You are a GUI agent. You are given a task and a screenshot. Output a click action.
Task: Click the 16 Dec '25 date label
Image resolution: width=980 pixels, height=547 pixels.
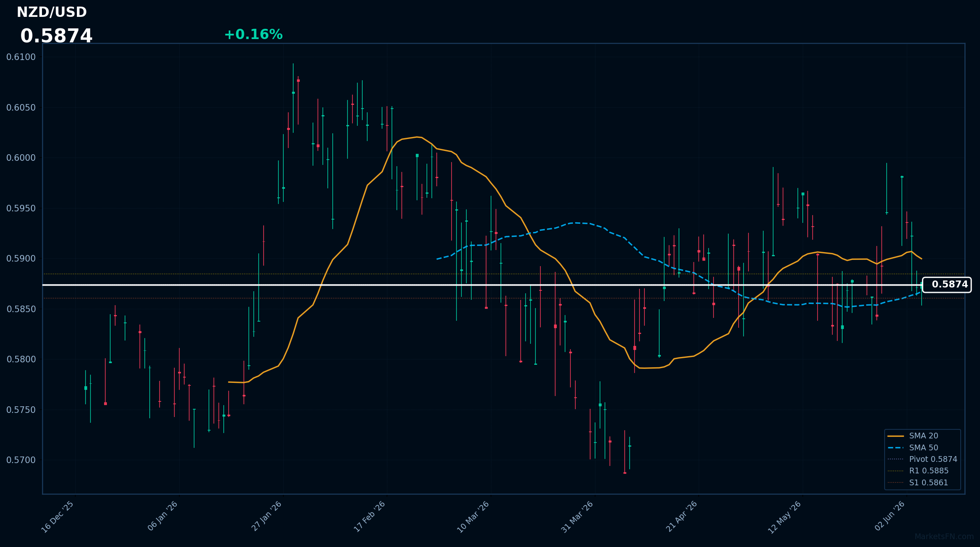pos(58,517)
